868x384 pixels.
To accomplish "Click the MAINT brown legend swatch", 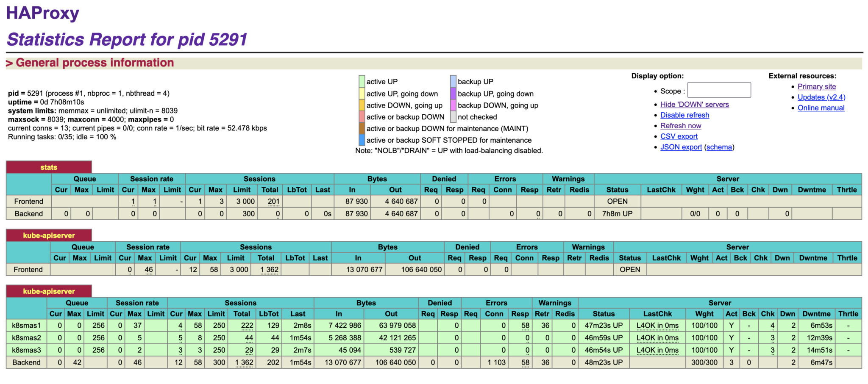I will pyautogui.click(x=362, y=128).
